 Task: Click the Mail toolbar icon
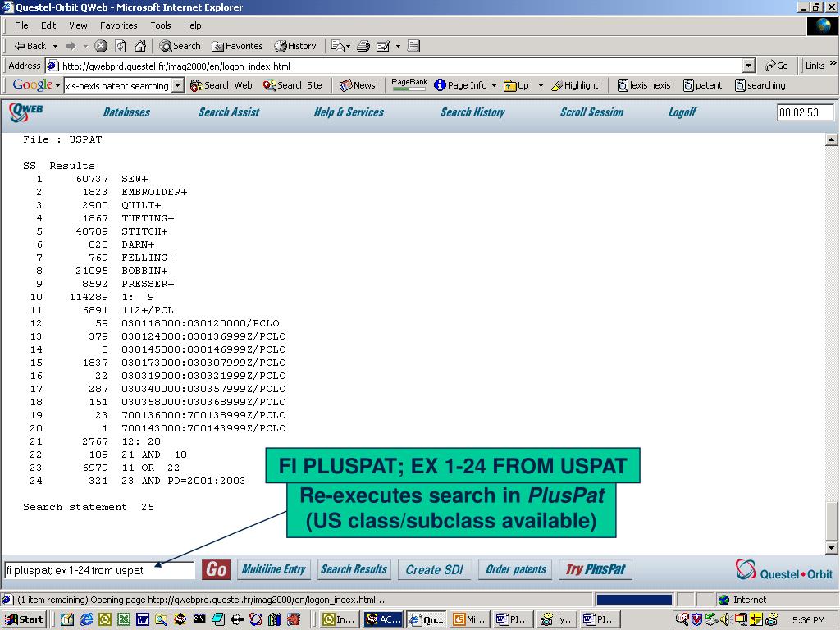tap(337, 46)
